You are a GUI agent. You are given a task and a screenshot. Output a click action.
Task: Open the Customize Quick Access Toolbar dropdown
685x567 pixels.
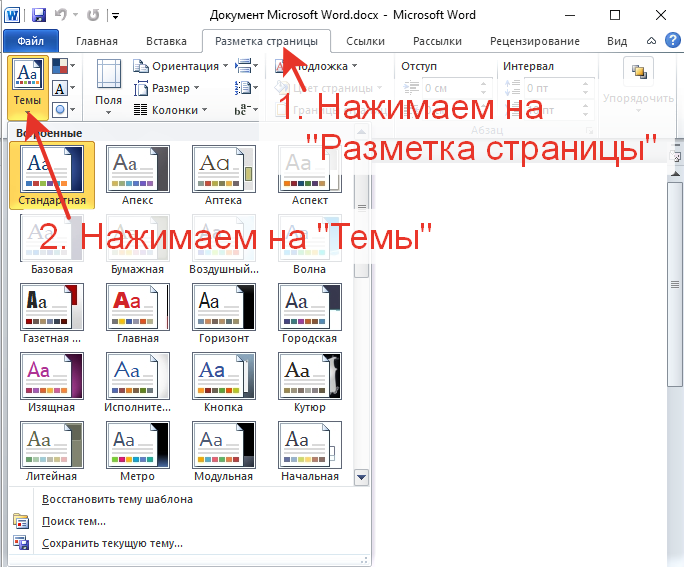coord(115,16)
